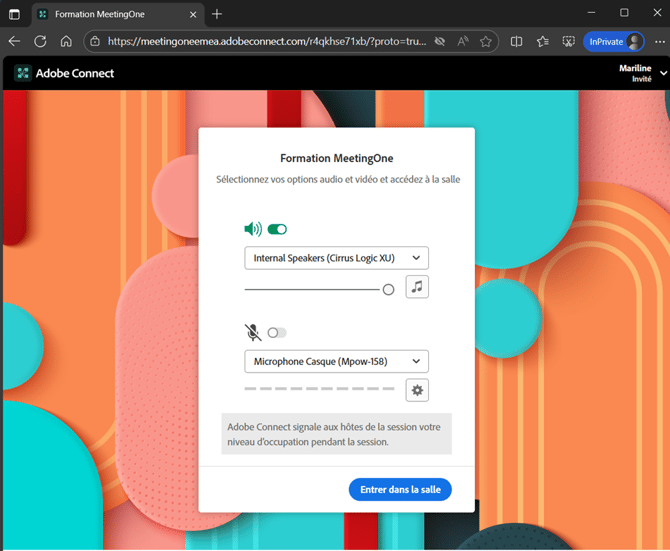The width and height of the screenshot is (670, 551).
Task: Go to the browser Home icon
Action: (66, 41)
